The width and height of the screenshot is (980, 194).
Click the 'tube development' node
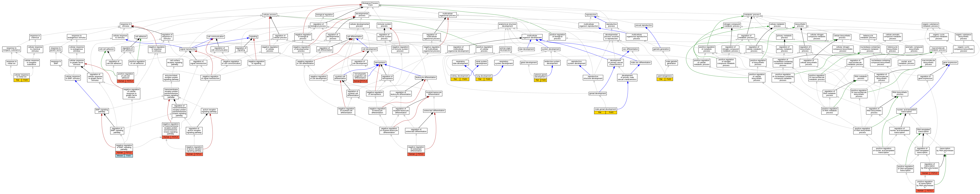(x=526, y=49)
